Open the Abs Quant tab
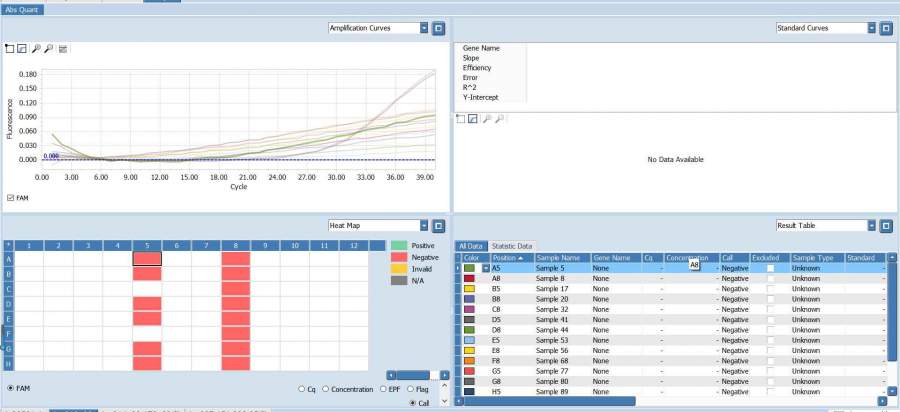 (23, 9)
